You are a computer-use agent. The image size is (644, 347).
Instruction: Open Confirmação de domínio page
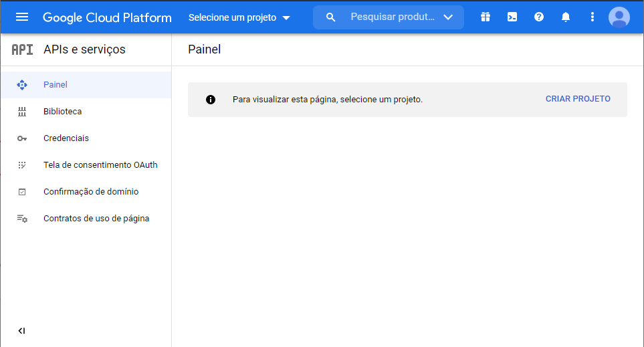[91, 192]
